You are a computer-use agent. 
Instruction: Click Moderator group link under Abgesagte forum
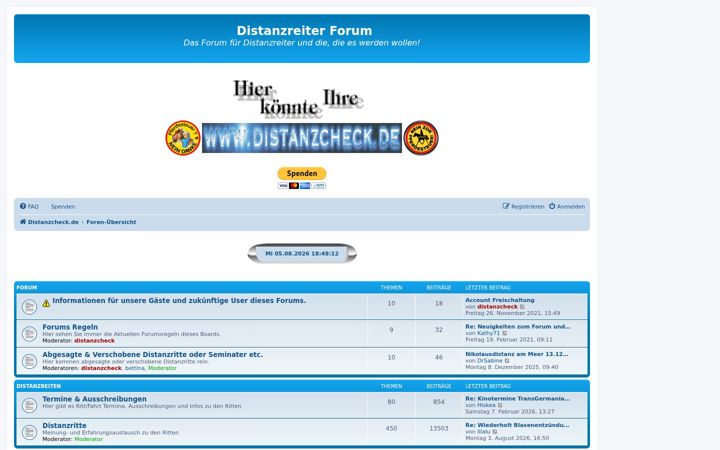pos(162,368)
